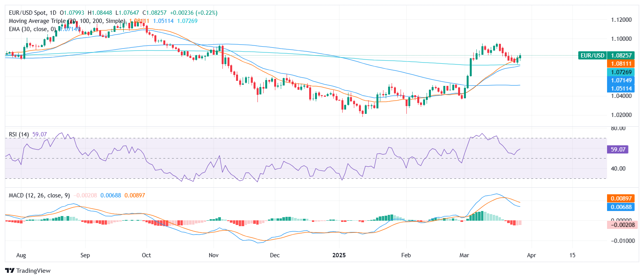Click the 1.12000 level on price axis
The image size is (644, 279).
621,20
